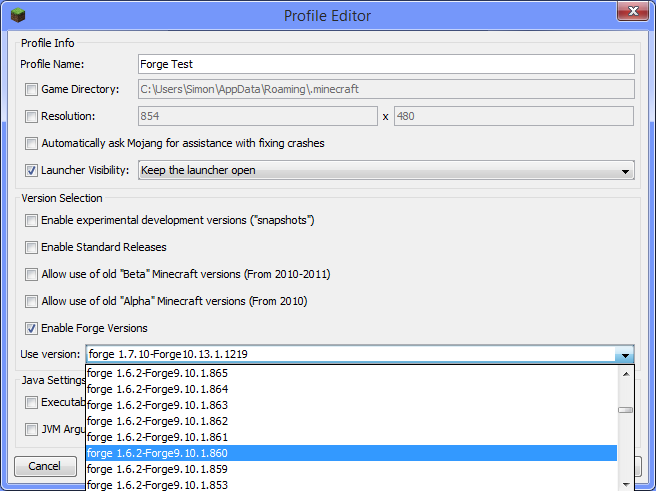656x491 pixels.
Task: Click the Cancel button
Action: [x=45, y=466]
